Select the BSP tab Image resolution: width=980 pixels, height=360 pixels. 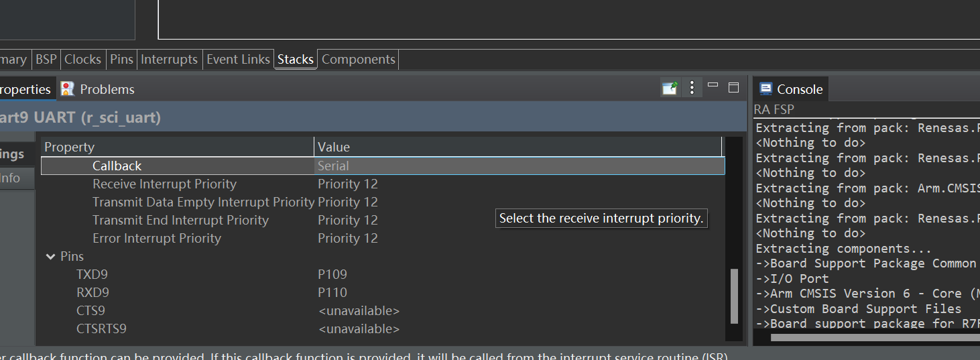coord(46,59)
